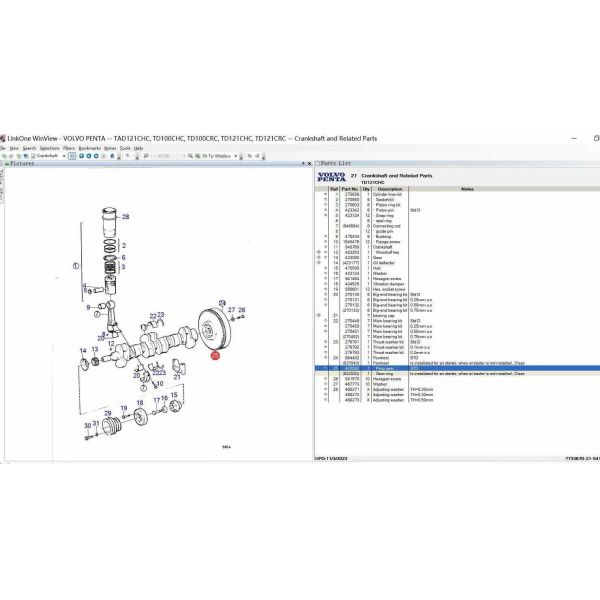The height and width of the screenshot is (600, 600).
Task: Close the Pictures panel
Action: [310, 164]
